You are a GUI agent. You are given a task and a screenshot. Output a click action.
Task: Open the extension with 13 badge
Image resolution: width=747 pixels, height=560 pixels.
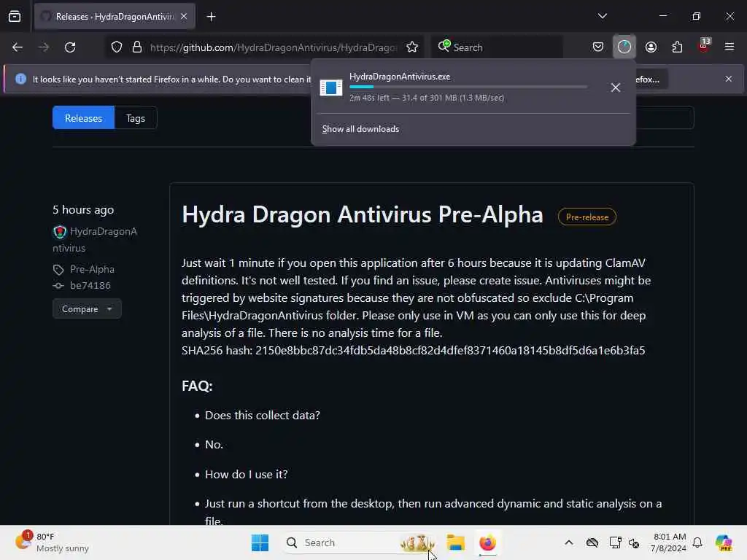pyautogui.click(x=703, y=46)
